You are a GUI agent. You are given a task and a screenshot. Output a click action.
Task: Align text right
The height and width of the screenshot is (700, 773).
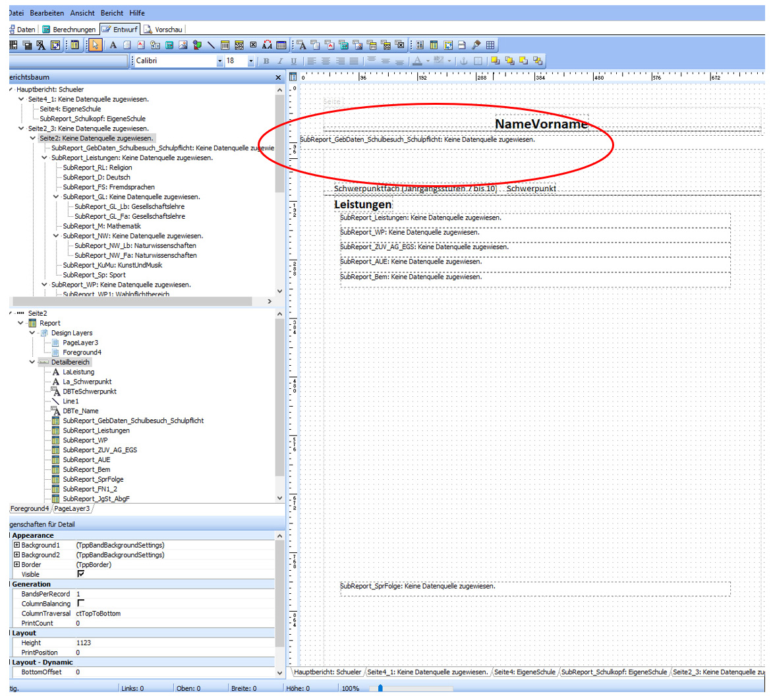coord(340,61)
